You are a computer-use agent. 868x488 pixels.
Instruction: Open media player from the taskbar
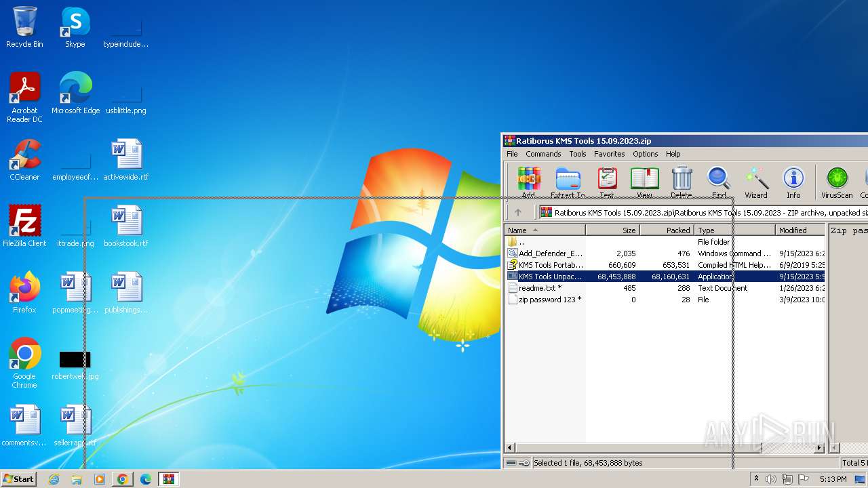point(100,479)
